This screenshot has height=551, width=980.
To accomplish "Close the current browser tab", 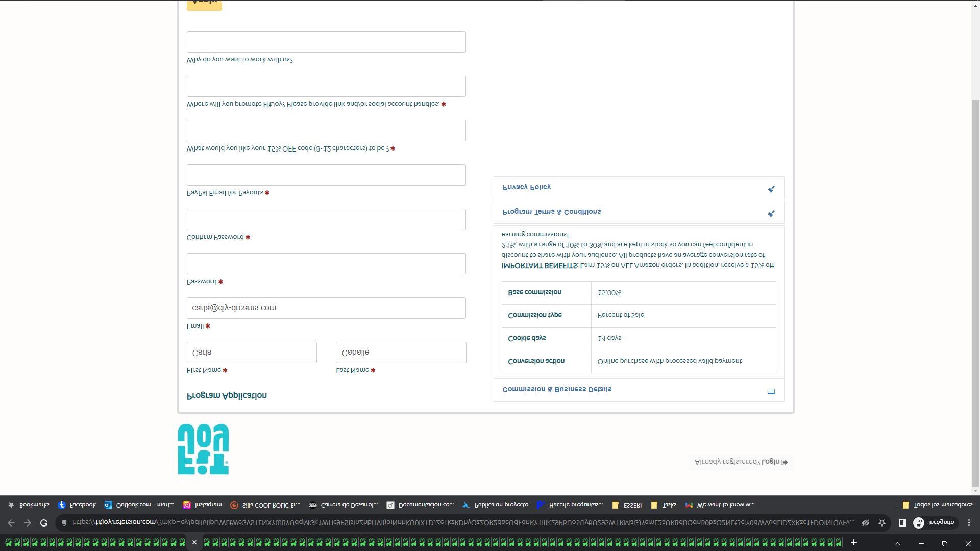I will (x=194, y=542).
